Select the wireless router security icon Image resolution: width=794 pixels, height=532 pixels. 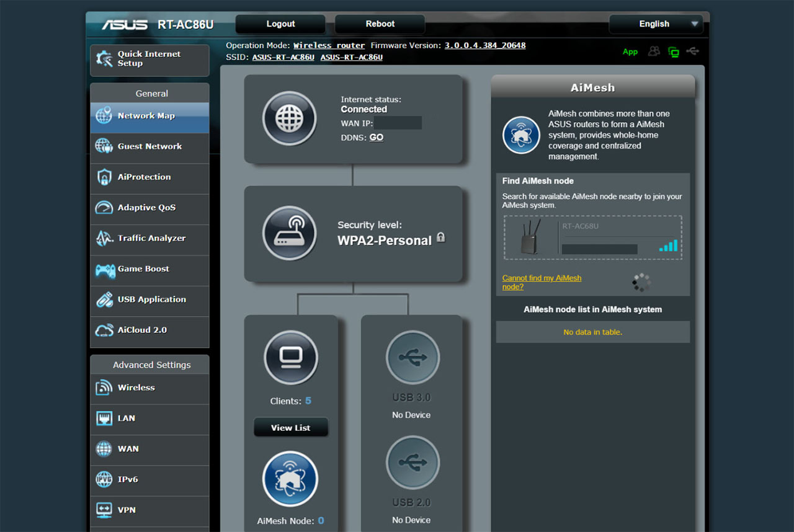(290, 233)
